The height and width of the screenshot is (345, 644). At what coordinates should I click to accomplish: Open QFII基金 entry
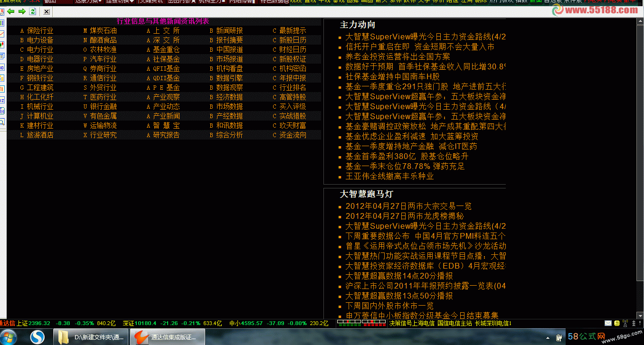point(166,69)
